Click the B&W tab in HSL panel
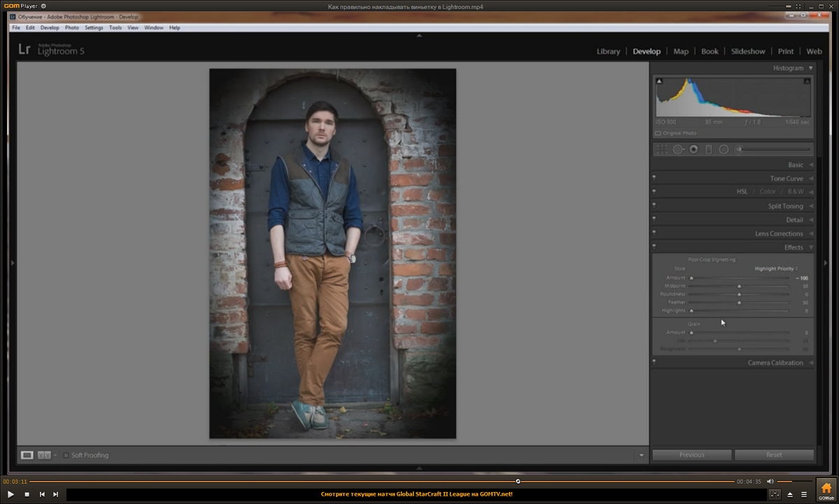This screenshot has height=504, width=839. [796, 192]
